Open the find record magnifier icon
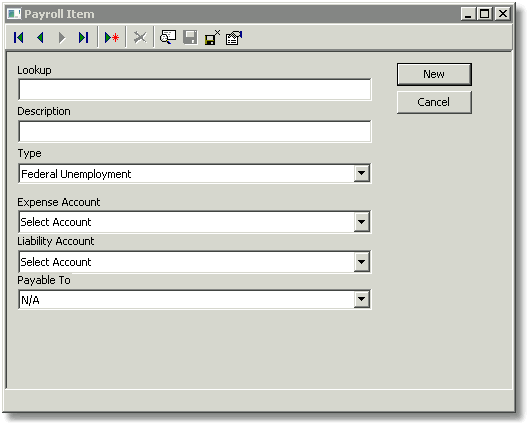This screenshot has height=426, width=529. coord(168,37)
